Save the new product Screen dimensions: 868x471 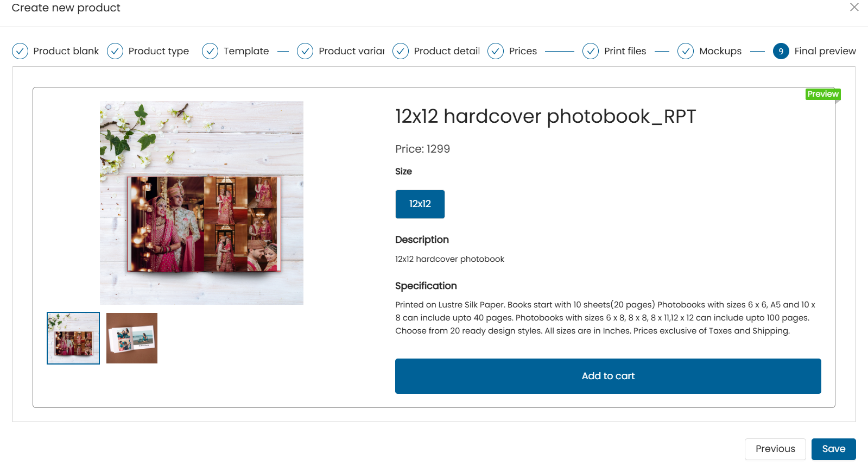[834, 449]
